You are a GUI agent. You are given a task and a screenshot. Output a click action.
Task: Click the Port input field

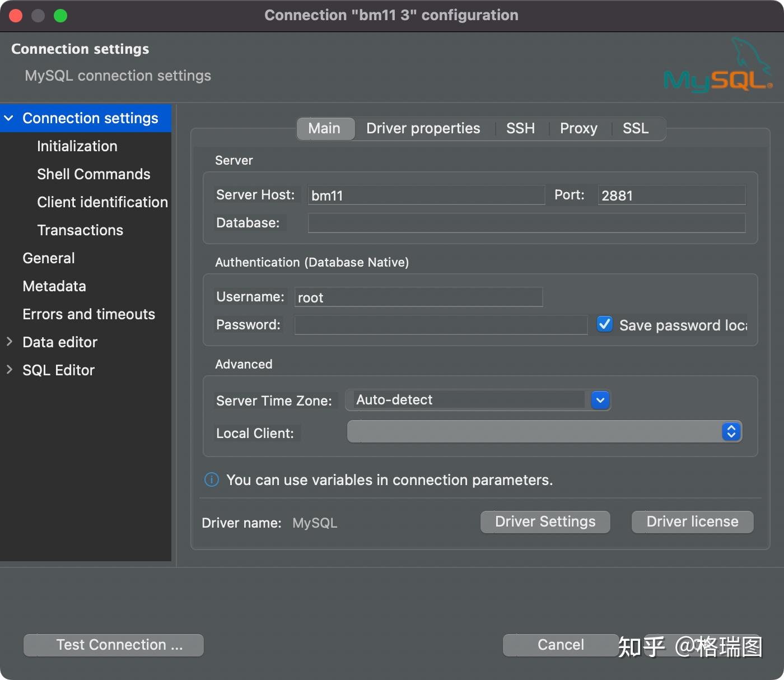click(x=671, y=195)
